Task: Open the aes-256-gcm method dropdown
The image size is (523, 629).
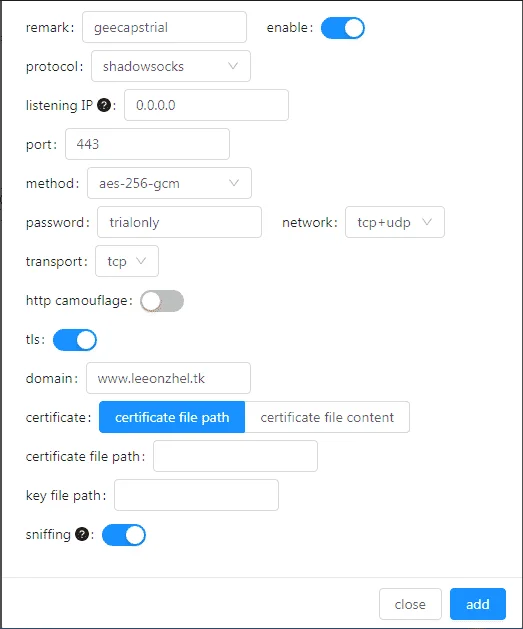Action: coord(169,183)
